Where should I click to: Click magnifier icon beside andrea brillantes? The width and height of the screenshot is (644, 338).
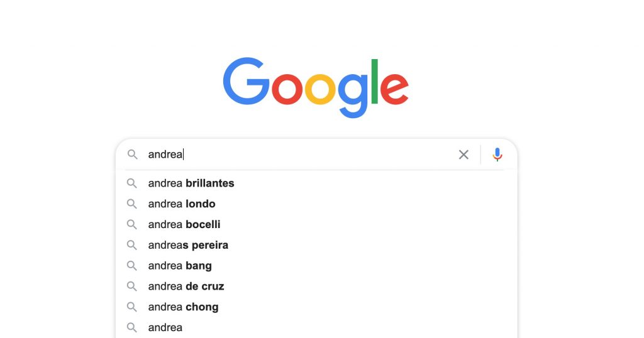pos(132,183)
